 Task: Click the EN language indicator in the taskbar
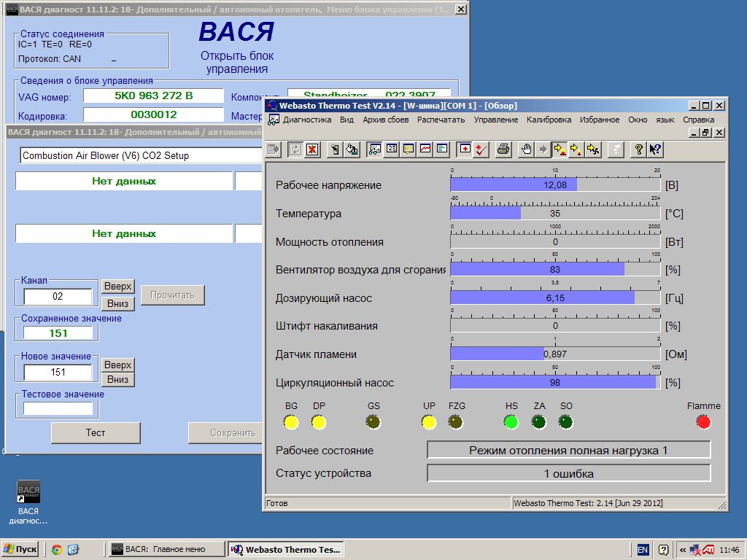tap(642, 550)
